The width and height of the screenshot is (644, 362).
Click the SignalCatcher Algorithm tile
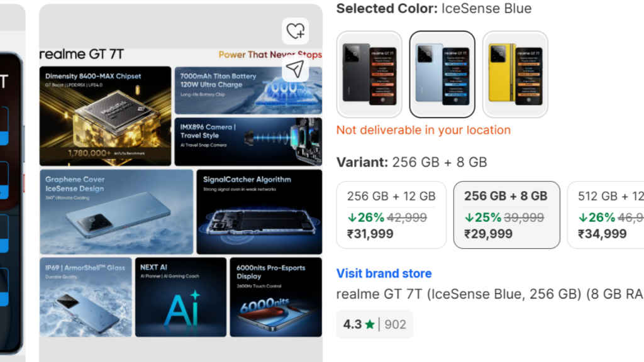click(258, 211)
